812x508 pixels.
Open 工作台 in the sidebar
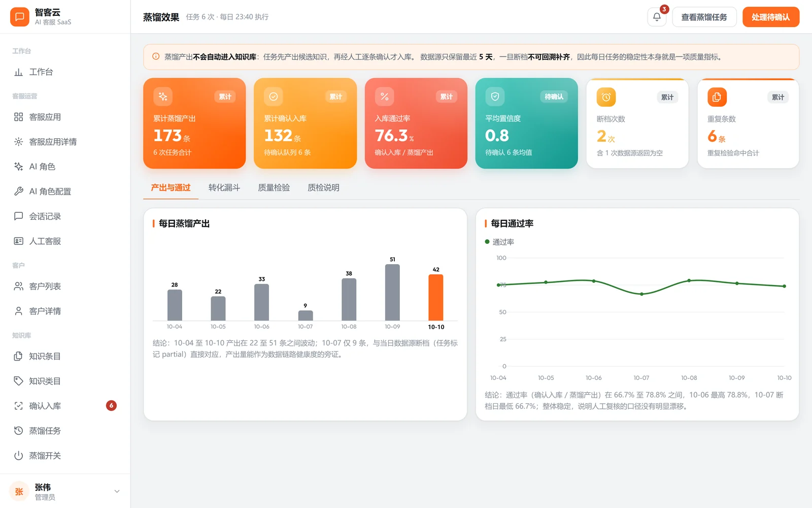pos(65,72)
